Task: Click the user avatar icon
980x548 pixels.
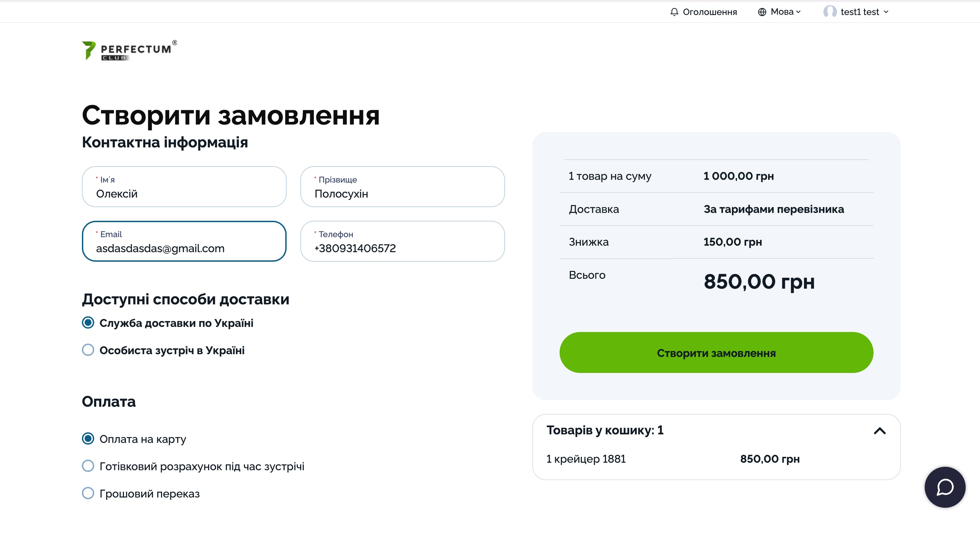Action: tap(829, 12)
